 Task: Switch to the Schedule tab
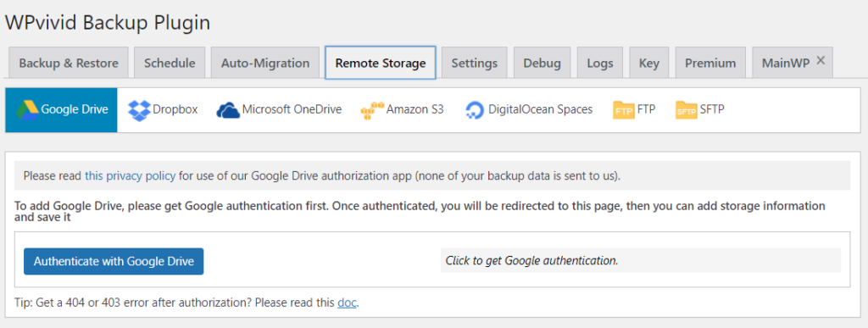pyautogui.click(x=170, y=63)
